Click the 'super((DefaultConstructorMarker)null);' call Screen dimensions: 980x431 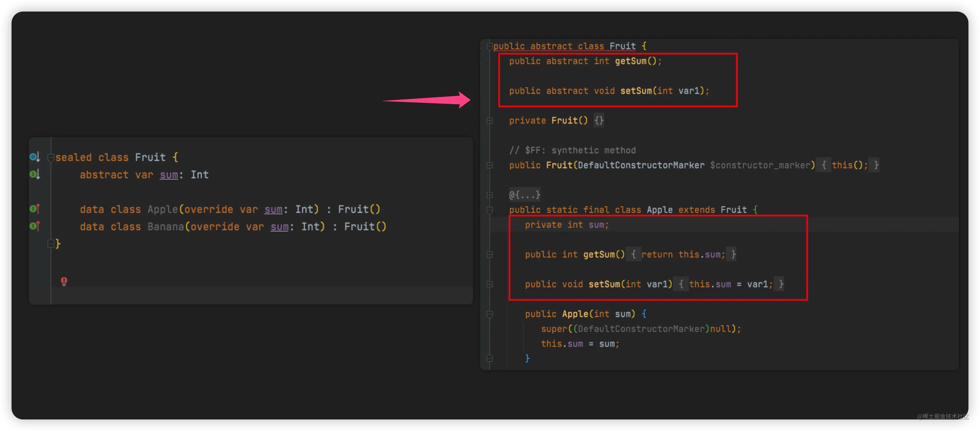(x=641, y=329)
